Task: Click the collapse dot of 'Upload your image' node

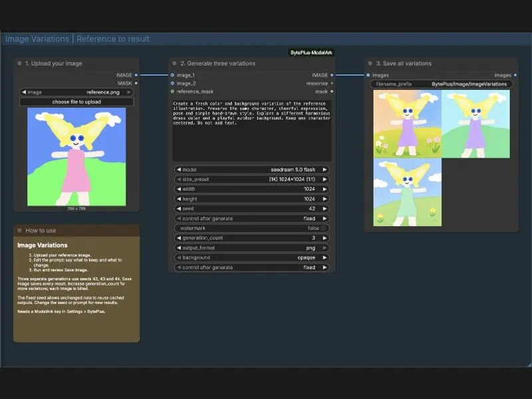Action: [19, 63]
